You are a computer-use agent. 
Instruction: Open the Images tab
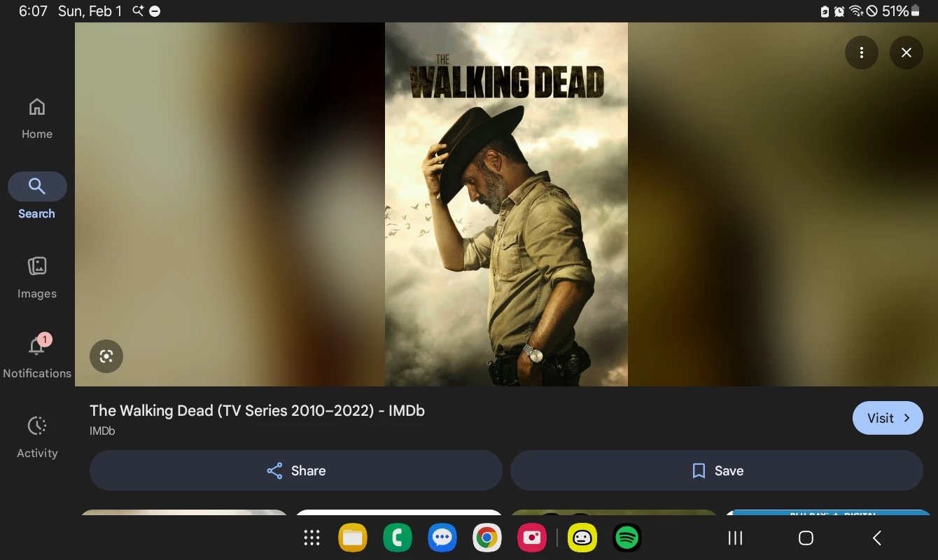coord(37,277)
